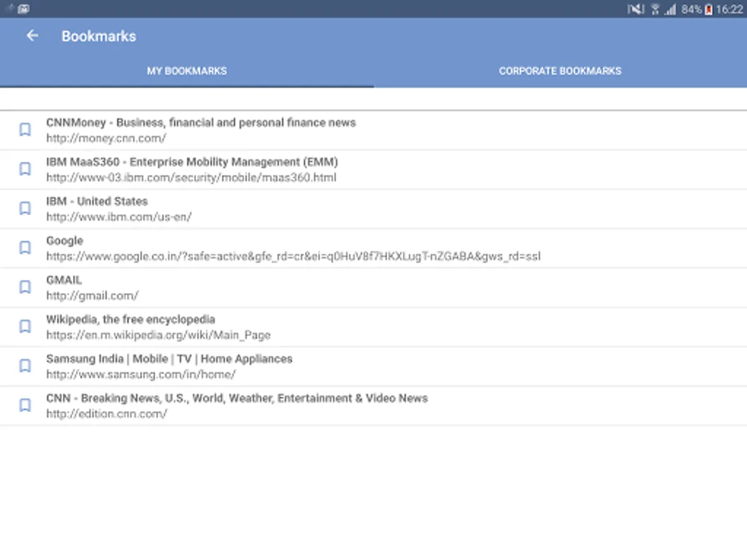Open the IBM - United States bookmark title
The image size is (747, 560).
click(97, 201)
